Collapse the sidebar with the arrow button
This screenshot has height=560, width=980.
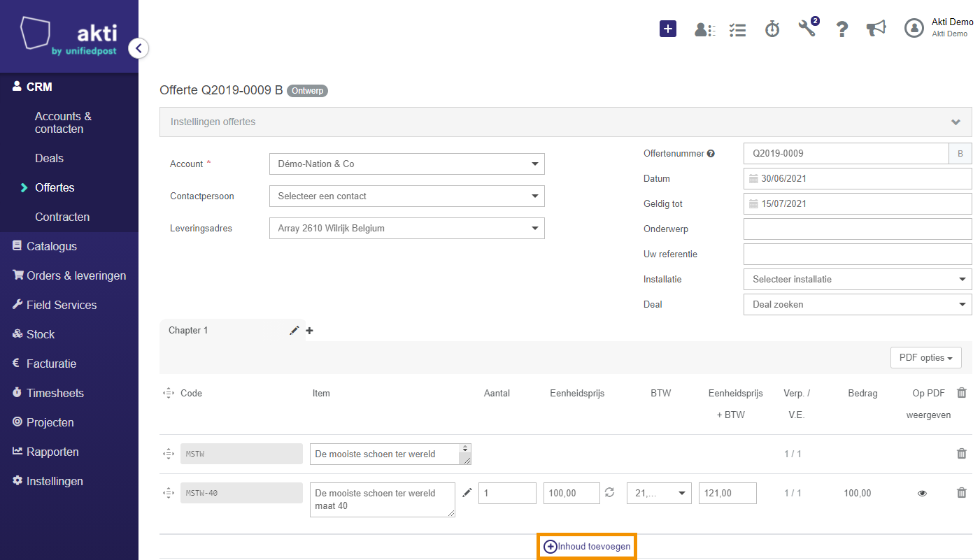pos(139,48)
